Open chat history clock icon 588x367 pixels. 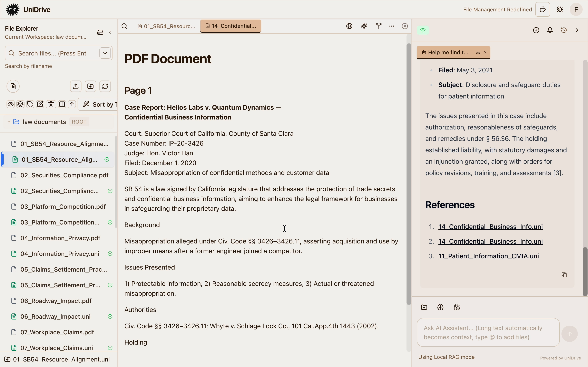coord(564,30)
